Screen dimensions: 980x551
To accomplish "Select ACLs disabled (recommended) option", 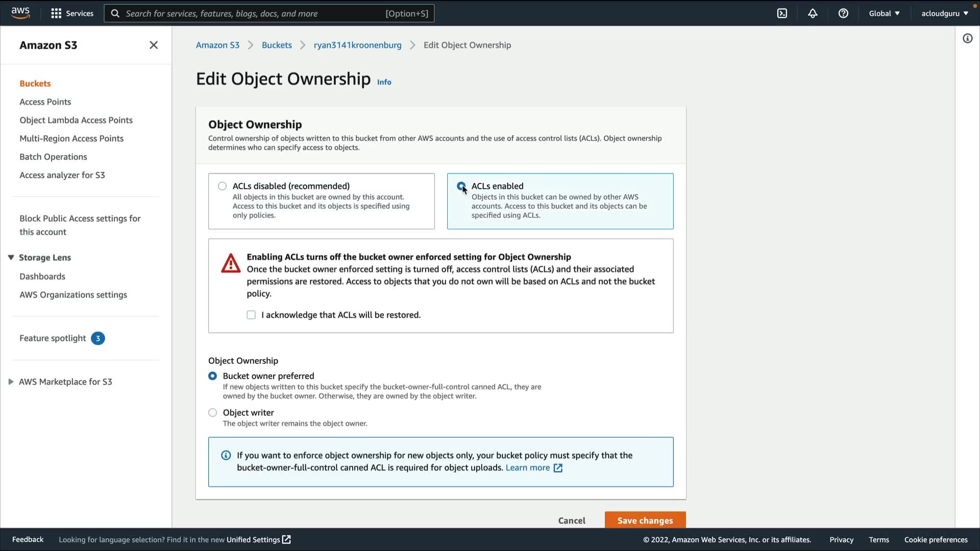I will click(x=223, y=186).
